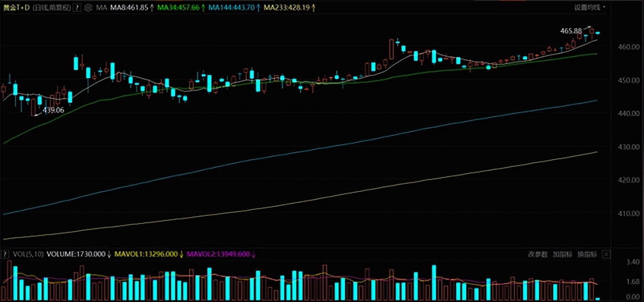Click the 430.00 price axis label

coord(630,147)
